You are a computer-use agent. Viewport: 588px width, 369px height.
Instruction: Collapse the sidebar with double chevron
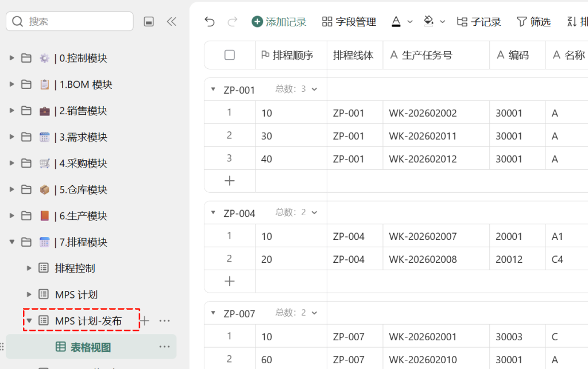[x=171, y=21]
